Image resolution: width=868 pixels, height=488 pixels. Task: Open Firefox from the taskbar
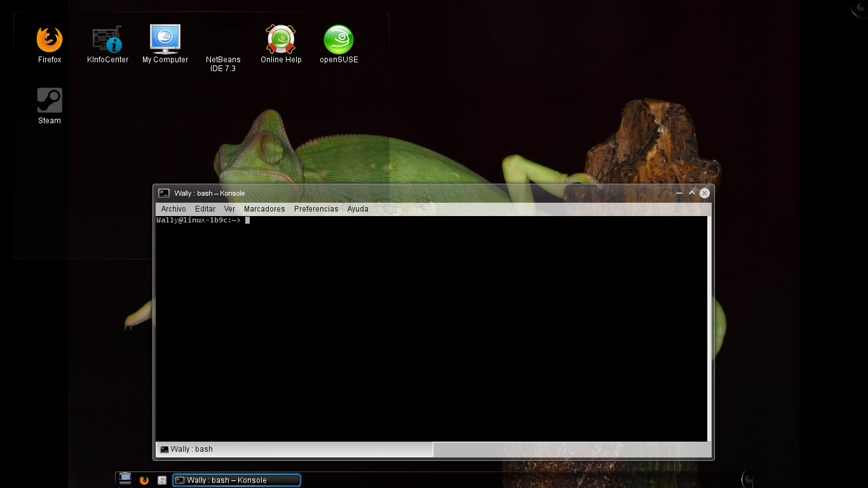(x=144, y=480)
